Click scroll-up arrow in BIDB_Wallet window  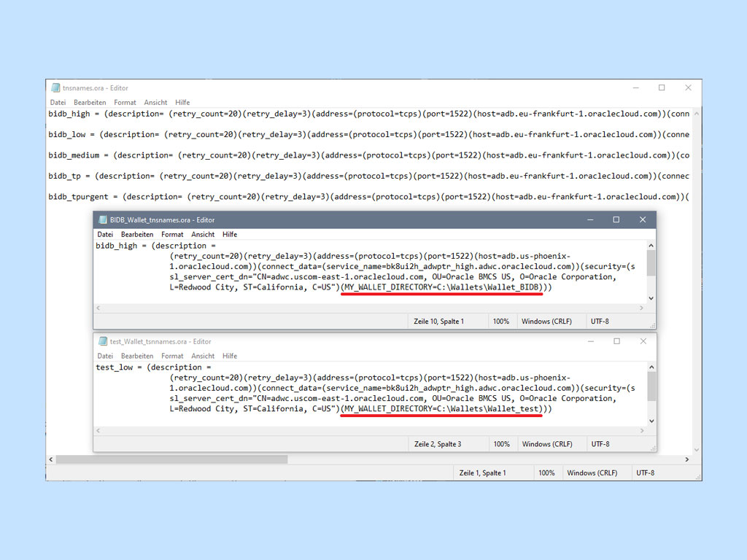pos(651,245)
